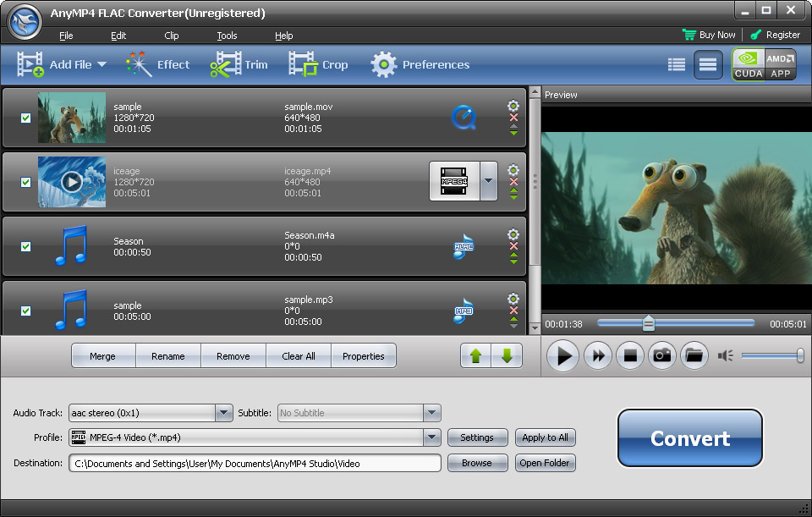
Task: Click the MP3 format icon for sample.mp3
Action: [x=464, y=311]
